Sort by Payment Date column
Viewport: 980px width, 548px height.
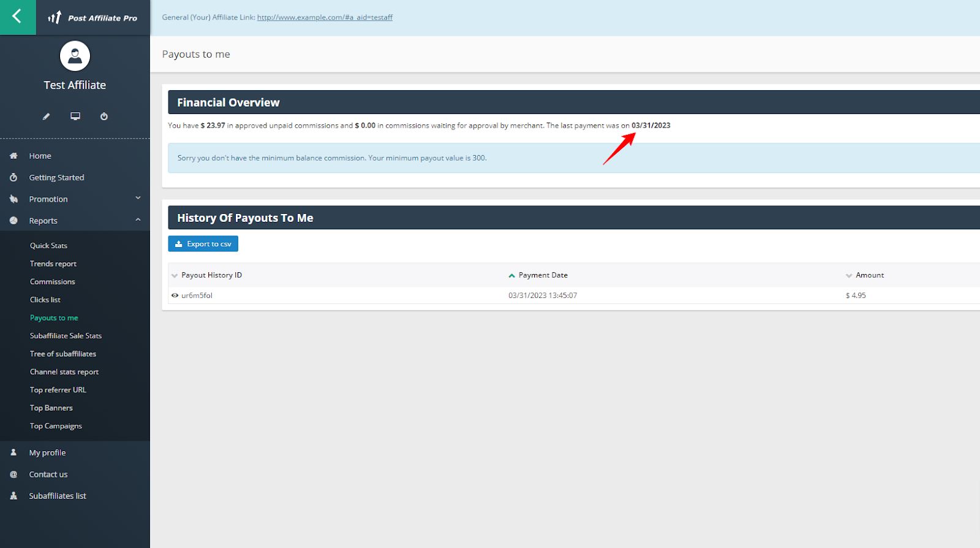point(543,275)
